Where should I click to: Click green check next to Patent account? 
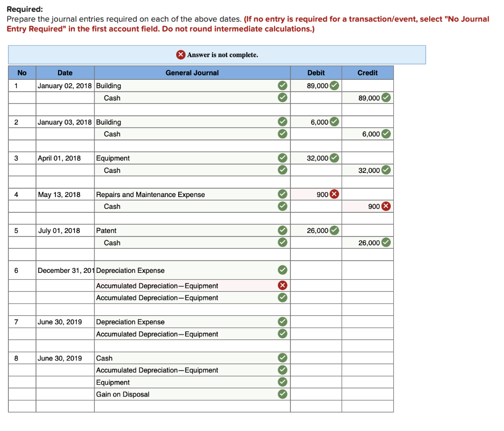[x=283, y=231]
